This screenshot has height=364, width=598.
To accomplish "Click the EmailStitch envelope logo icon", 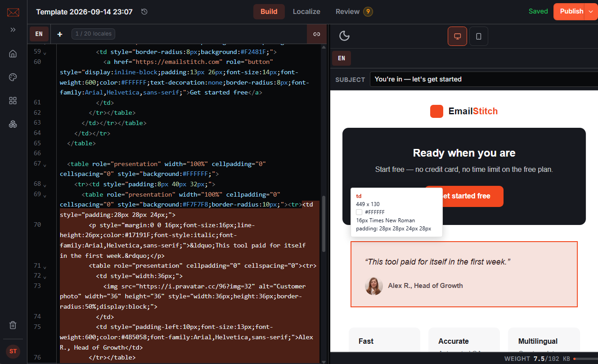I will tap(13, 12).
